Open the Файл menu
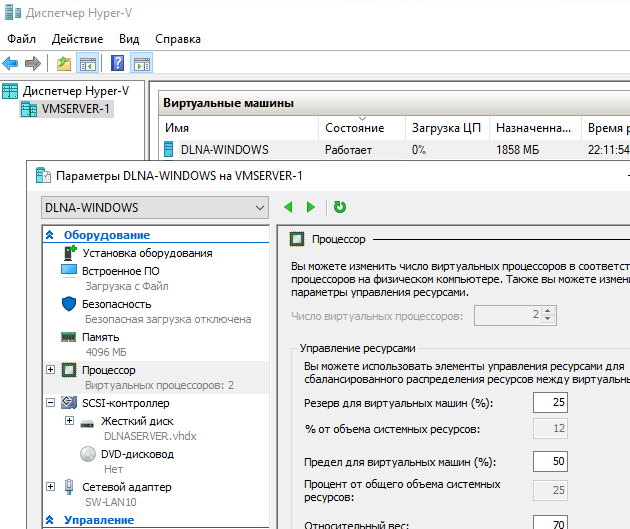 [x=22, y=39]
